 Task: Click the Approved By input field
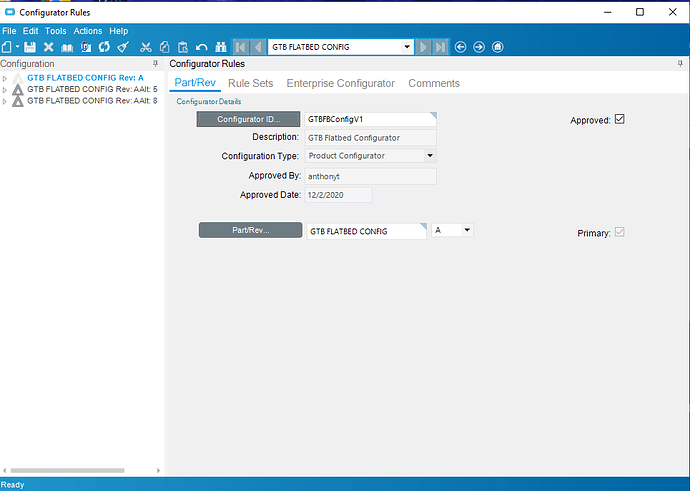(x=370, y=176)
